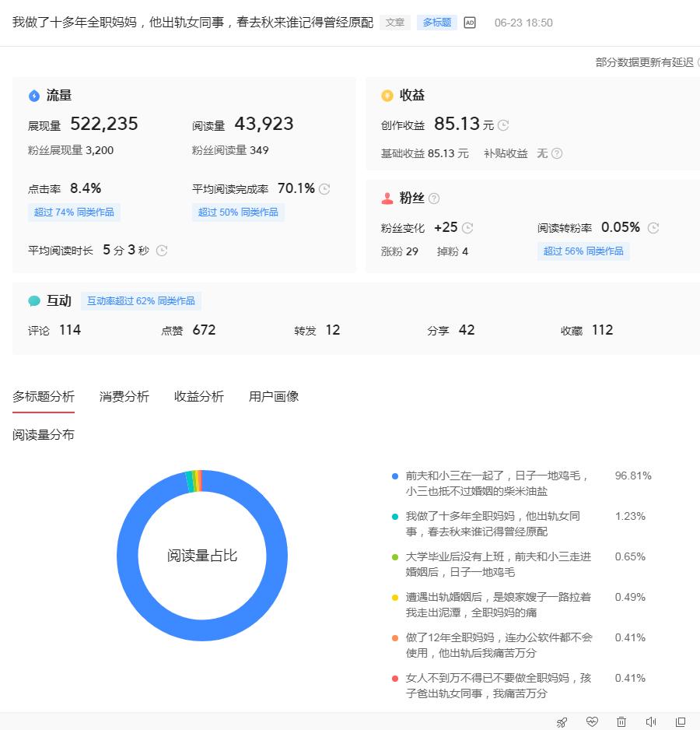Screen dimensions: 700x730
Task: Click the blue segment of the donut chart
Action: (202, 630)
